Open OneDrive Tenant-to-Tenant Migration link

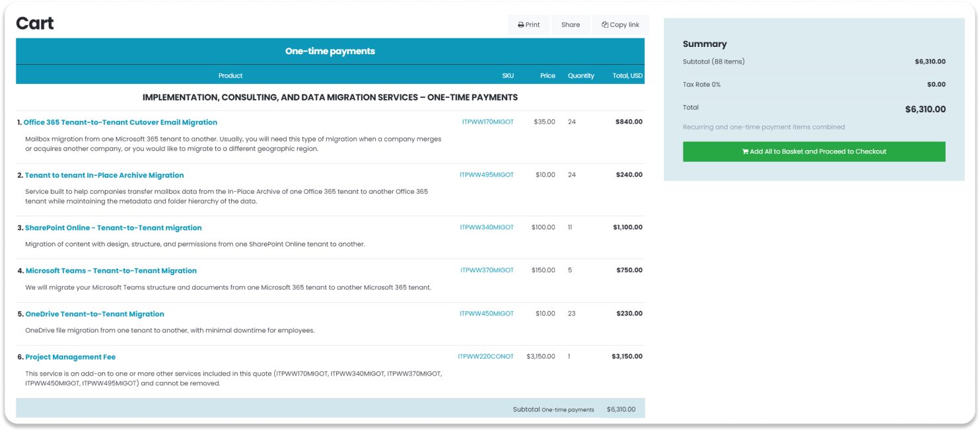click(94, 314)
